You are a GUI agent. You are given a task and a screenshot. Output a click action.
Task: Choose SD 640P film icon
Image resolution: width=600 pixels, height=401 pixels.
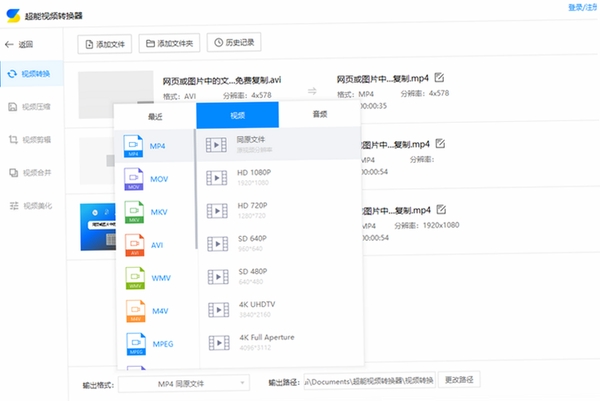click(217, 244)
